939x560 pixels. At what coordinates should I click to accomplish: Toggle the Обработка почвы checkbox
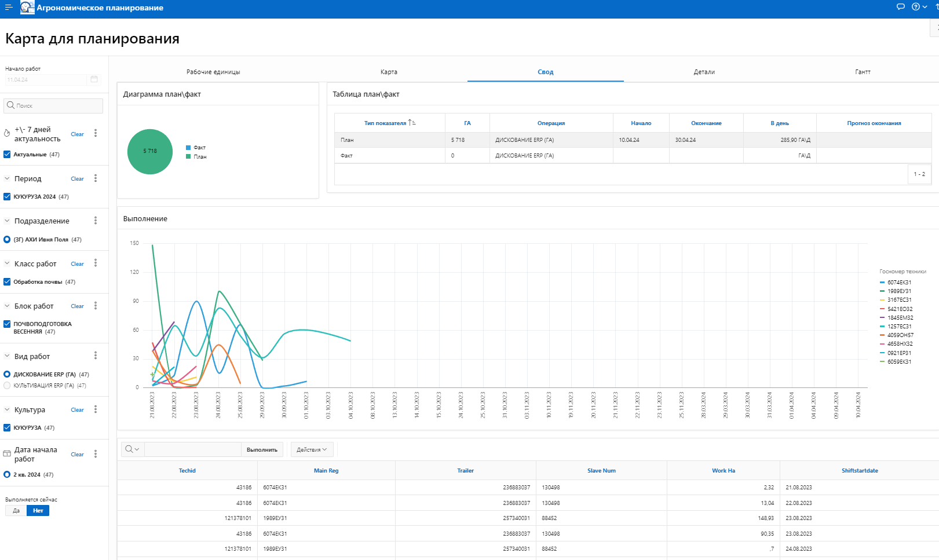tap(7, 282)
